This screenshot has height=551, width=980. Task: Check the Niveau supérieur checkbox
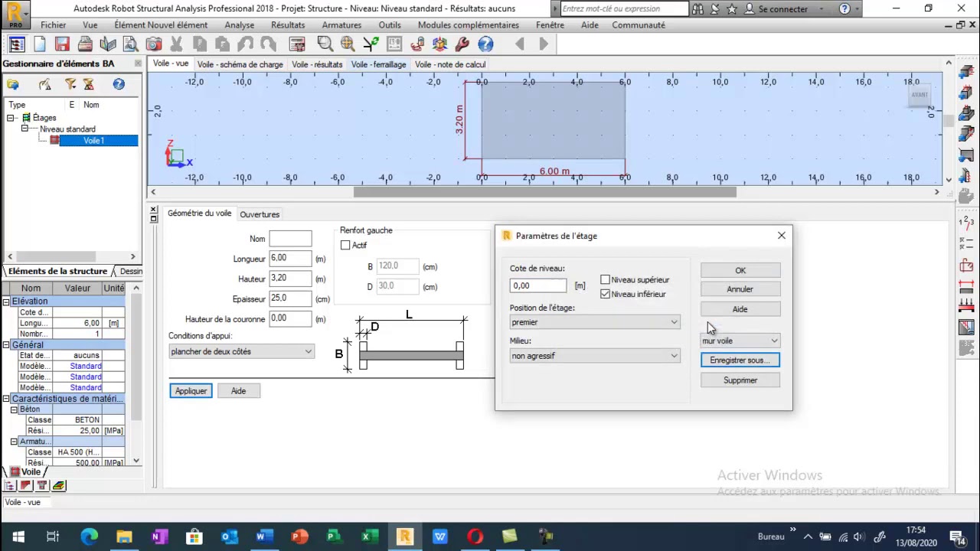click(x=606, y=280)
